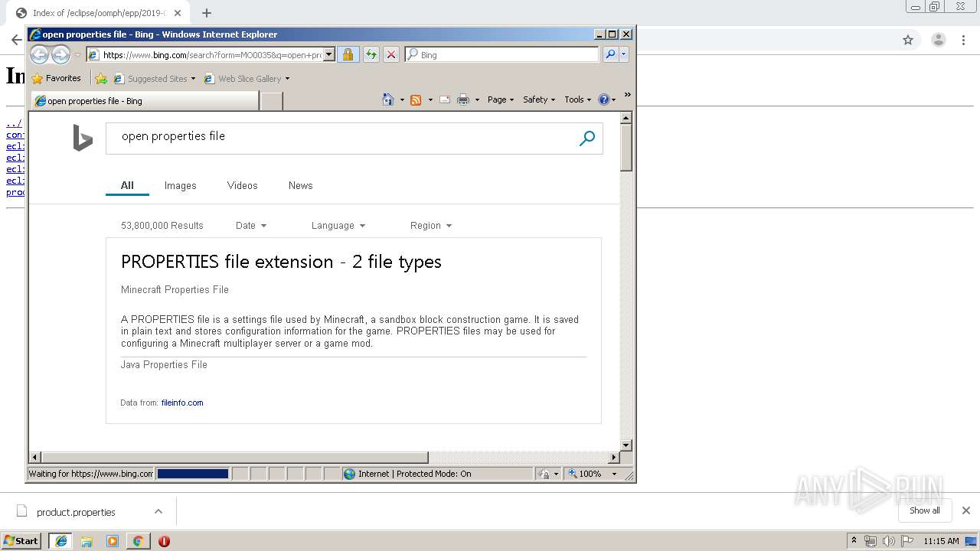This screenshot has width=980, height=551.
Task: Open the Start menu
Action: coord(21,541)
